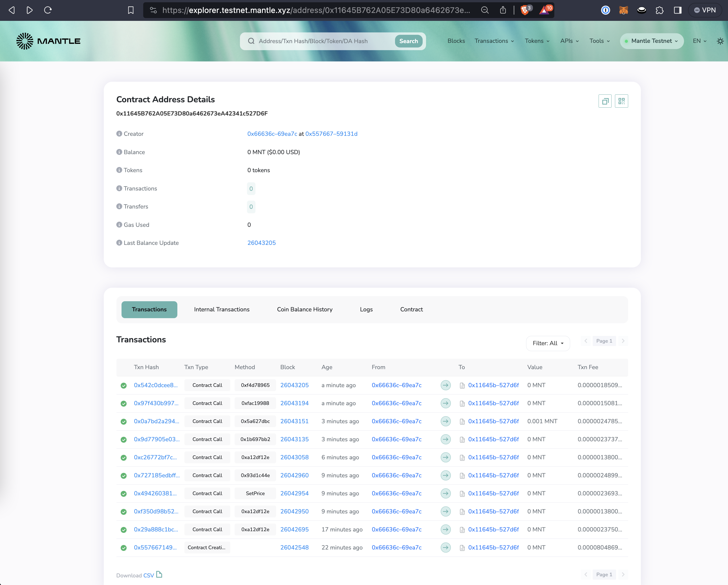Click the SetPrice method label
The image size is (728, 585).
pos(255,493)
